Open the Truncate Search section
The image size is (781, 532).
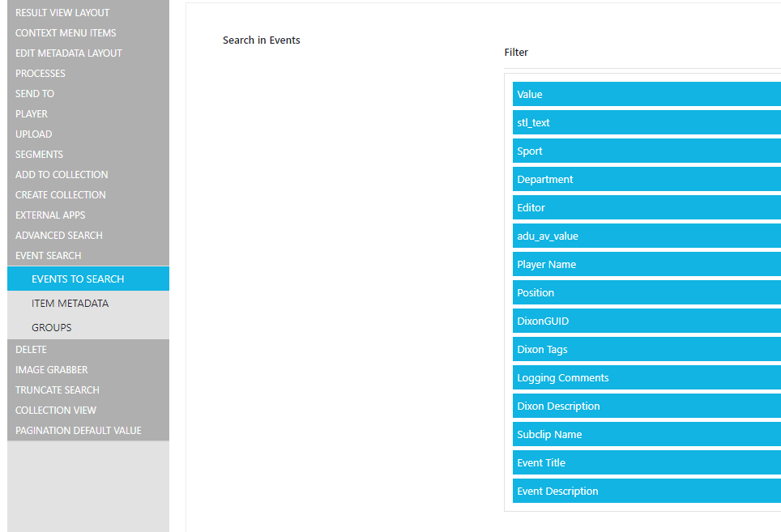point(58,390)
